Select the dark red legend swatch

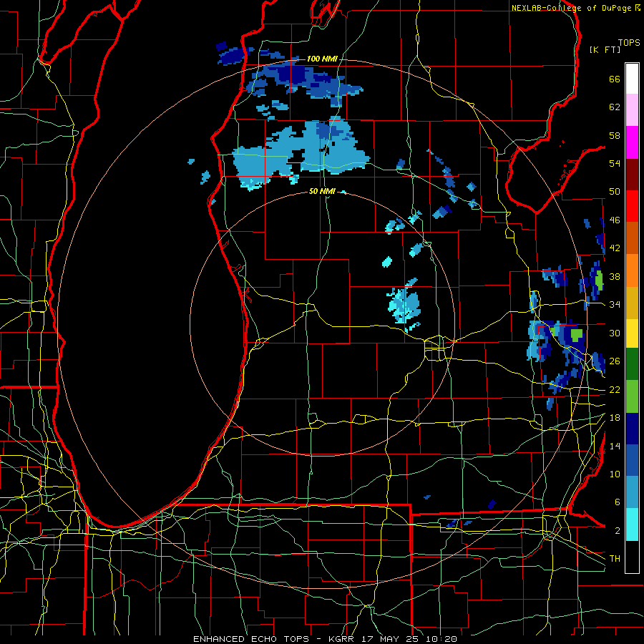[632, 175]
